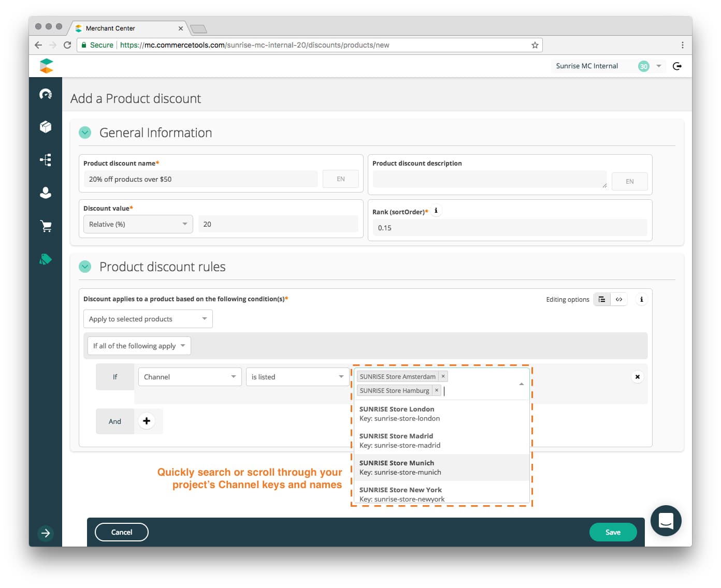Open the Relative (%) discount type dropdown
Viewport: 721px width, 588px height.
[137, 224]
